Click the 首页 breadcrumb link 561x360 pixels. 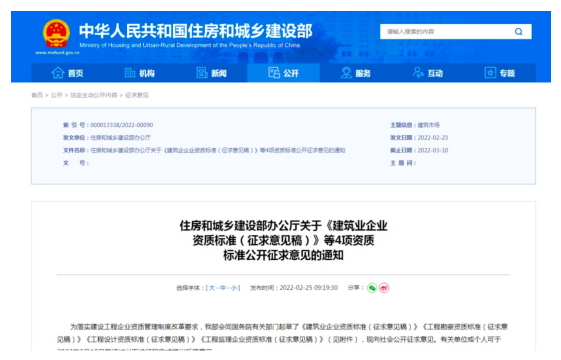37,95
